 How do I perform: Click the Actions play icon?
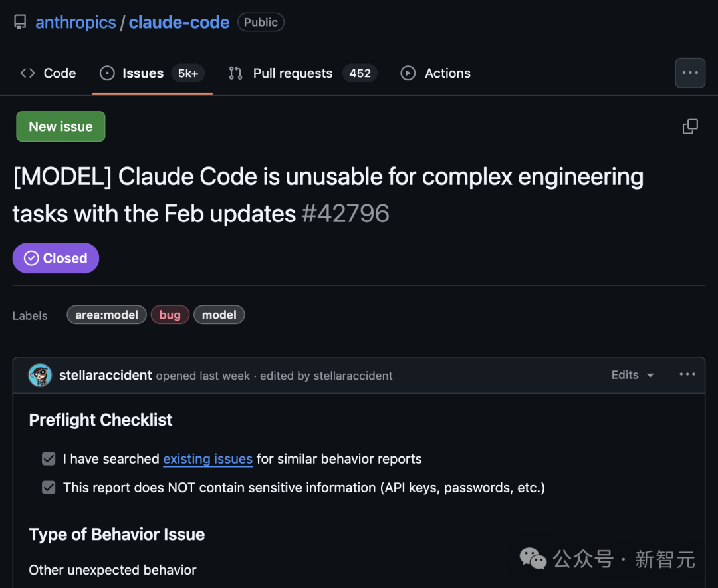click(408, 73)
